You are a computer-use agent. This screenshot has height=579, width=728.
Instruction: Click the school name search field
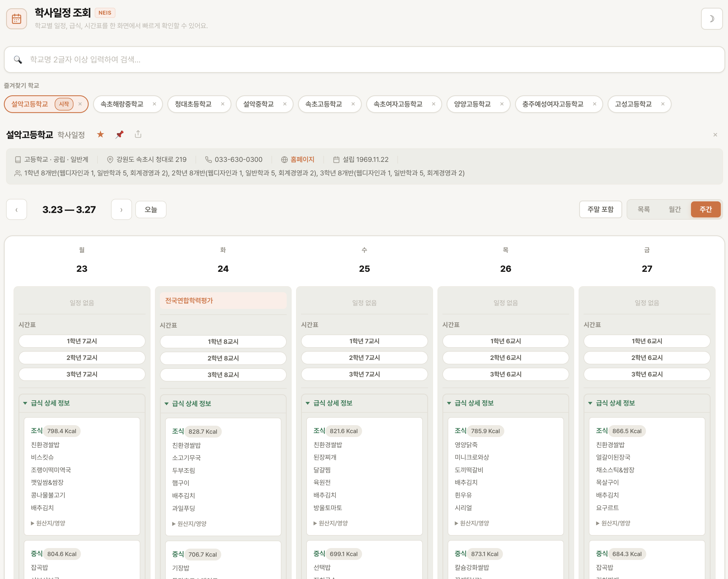(364, 59)
